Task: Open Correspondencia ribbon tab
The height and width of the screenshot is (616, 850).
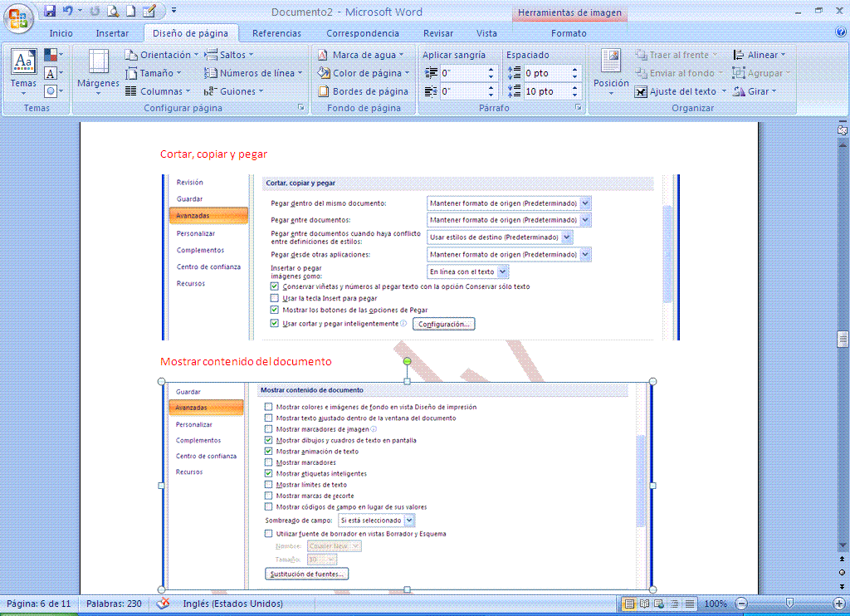Action: coord(363,33)
